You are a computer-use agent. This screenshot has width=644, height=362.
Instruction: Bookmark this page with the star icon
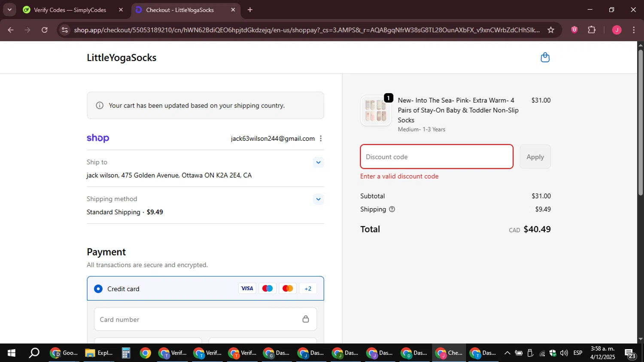551,30
